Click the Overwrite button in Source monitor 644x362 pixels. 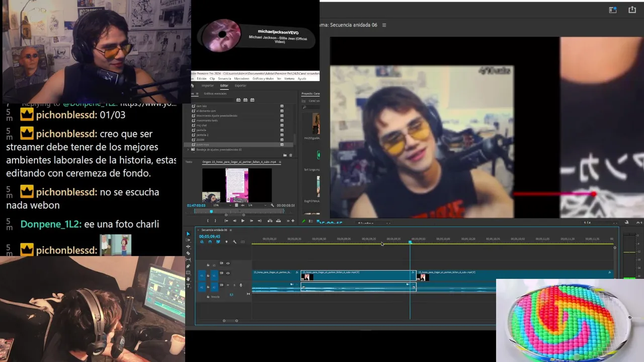(x=278, y=221)
